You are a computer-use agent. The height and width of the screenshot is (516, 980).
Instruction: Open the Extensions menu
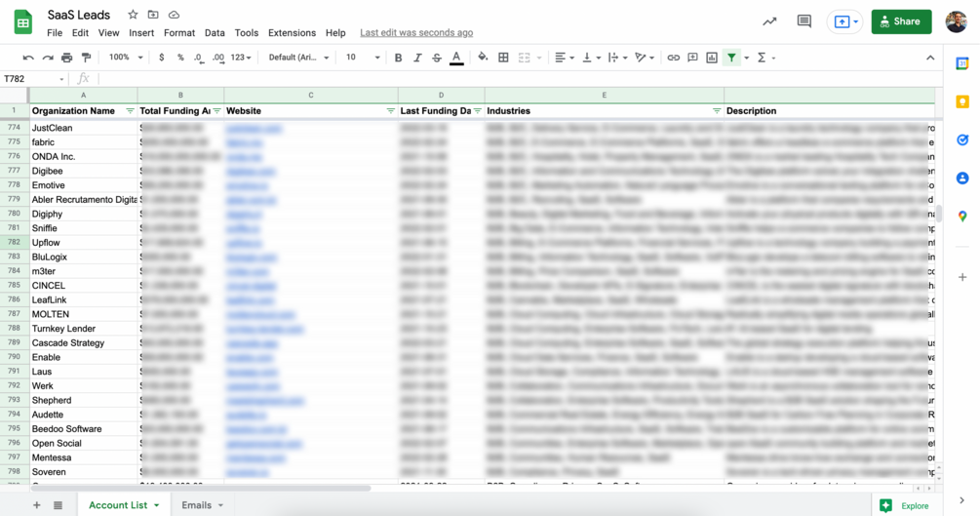[292, 32]
